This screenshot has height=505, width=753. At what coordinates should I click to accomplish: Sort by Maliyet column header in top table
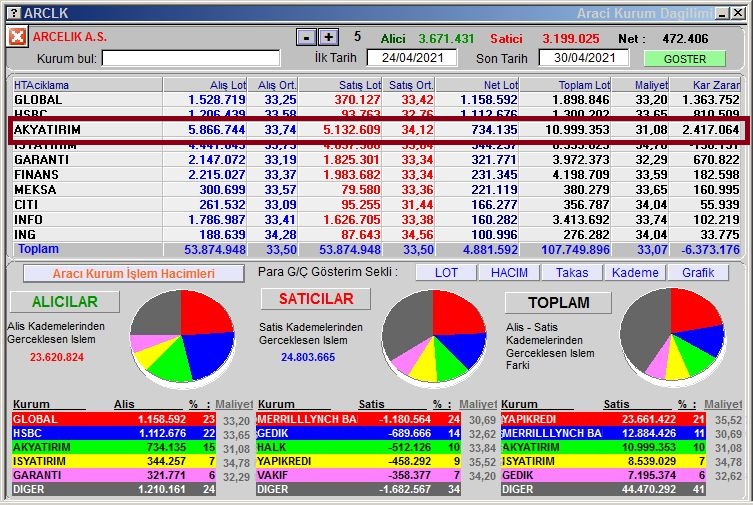640,85
